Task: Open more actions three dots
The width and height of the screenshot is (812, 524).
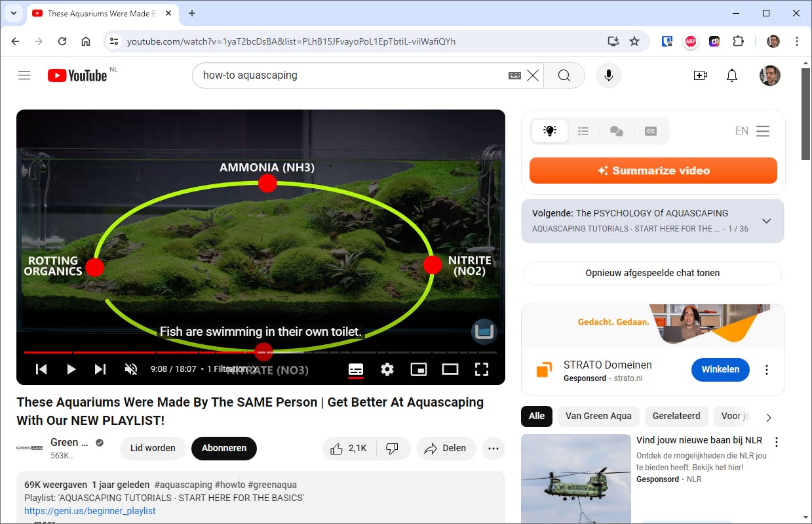Action: 493,449
